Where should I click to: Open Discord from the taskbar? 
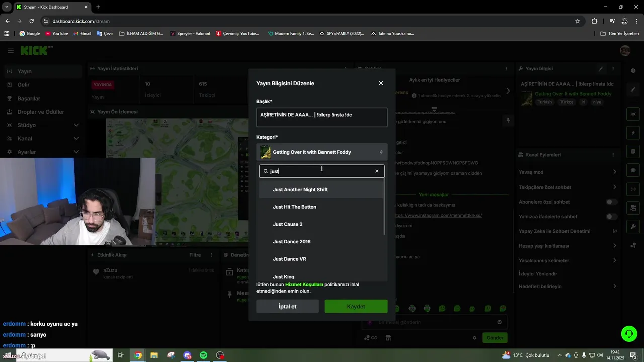(187, 355)
